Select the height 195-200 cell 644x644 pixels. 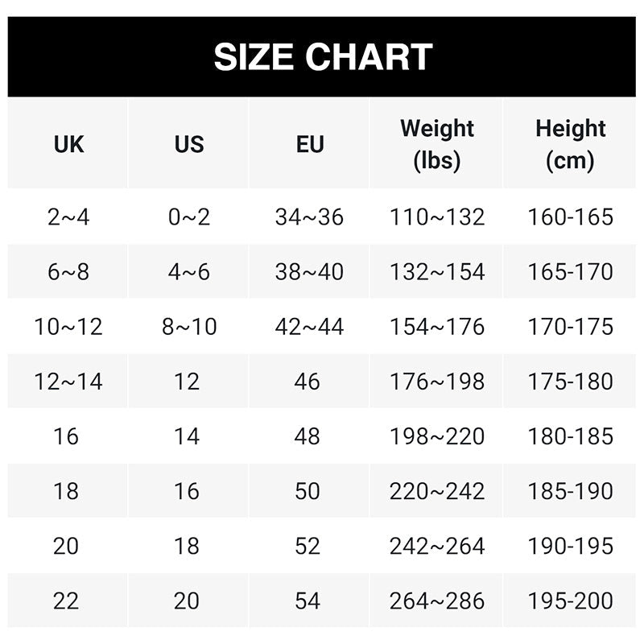[570, 601]
